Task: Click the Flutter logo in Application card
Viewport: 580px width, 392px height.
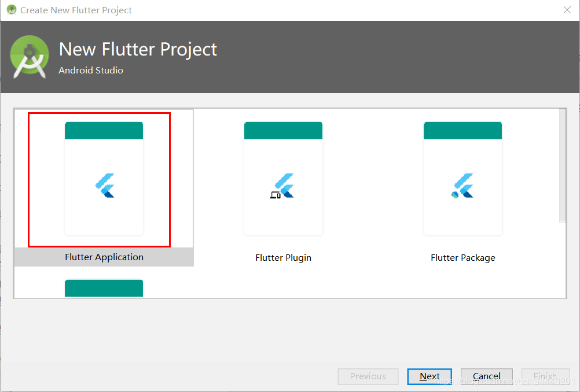Action: point(105,186)
